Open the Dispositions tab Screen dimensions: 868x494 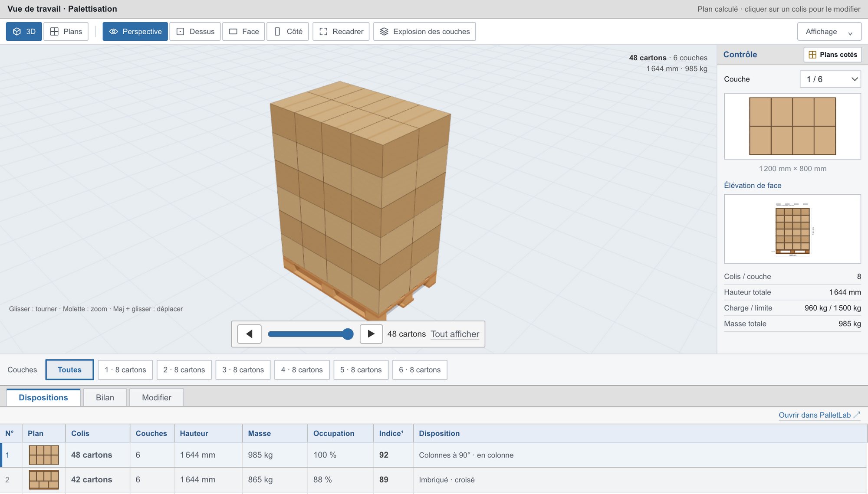tap(43, 398)
